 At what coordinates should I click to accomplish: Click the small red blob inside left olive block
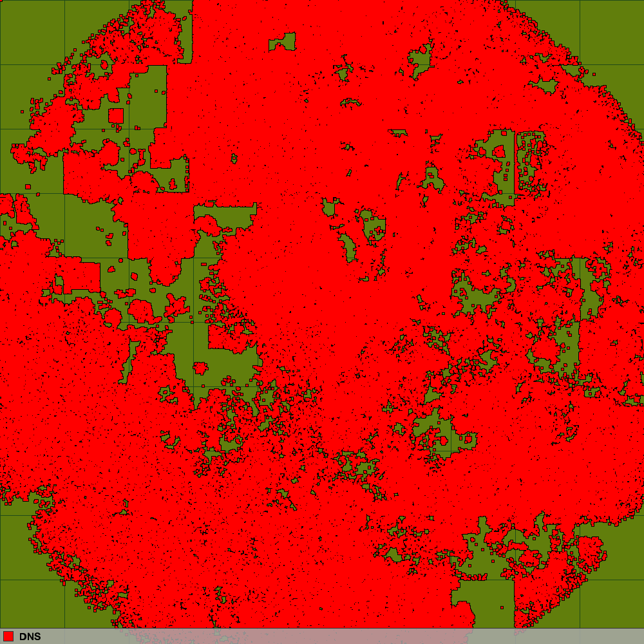click(200, 368)
